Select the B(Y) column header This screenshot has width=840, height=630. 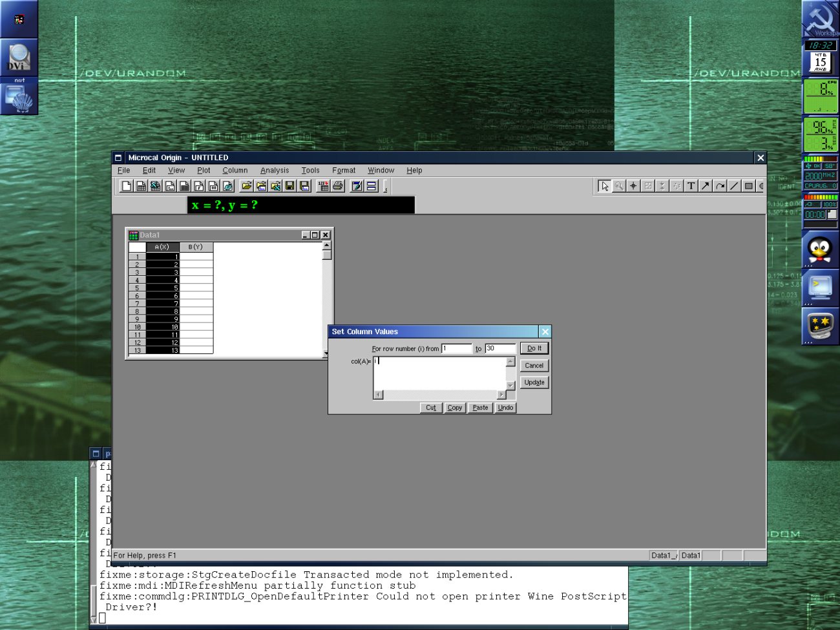click(196, 247)
